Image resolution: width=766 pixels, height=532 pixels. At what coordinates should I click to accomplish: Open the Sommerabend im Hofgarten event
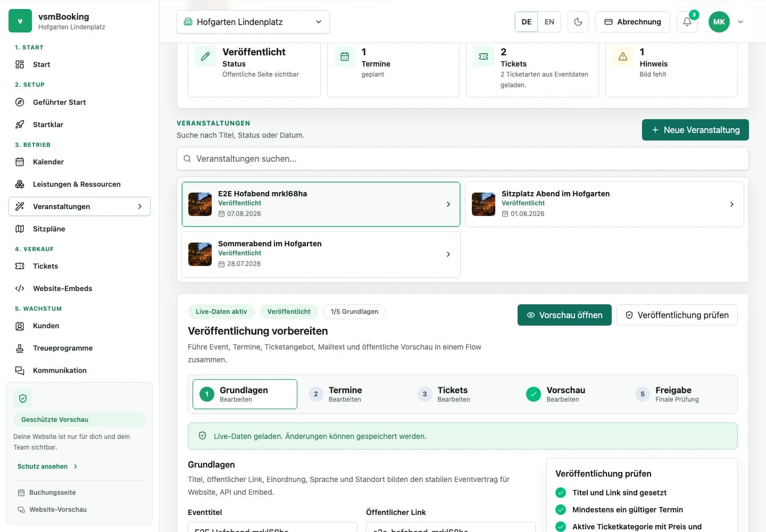[321, 254]
